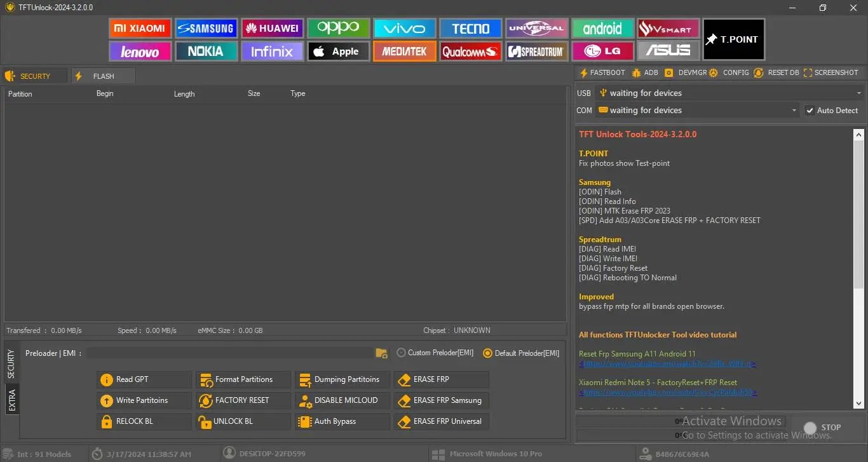868x462 pixels.
Task: Click the Type column header
Action: (298, 93)
